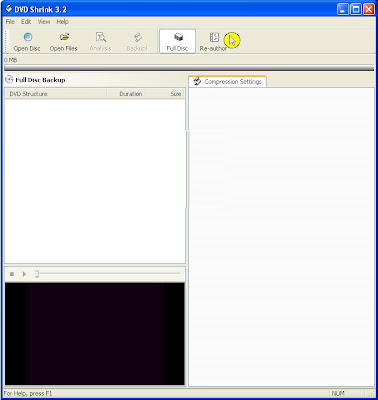Click the DVD Structure column header
This screenshot has width=378, height=400.
56,94
